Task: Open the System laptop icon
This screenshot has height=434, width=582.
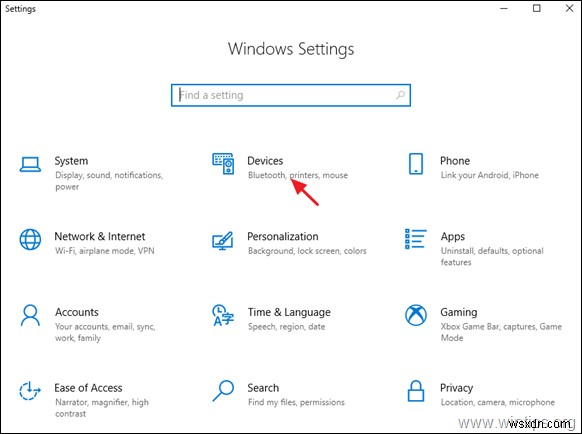Action: 30,164
